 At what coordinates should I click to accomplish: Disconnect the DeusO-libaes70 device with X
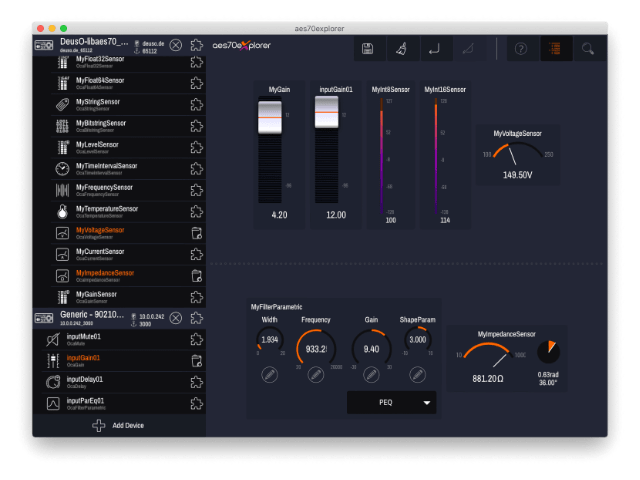[x=176, y=45]
